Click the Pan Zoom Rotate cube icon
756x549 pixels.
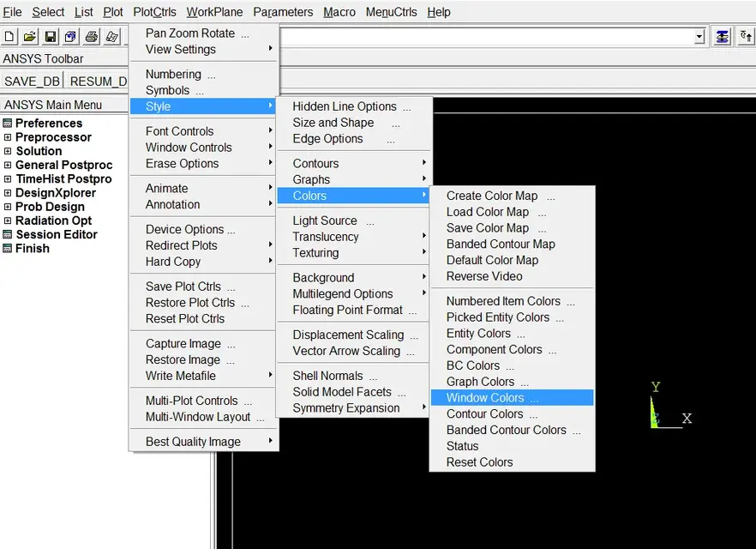pyautogui.click(x=71, y=37)
